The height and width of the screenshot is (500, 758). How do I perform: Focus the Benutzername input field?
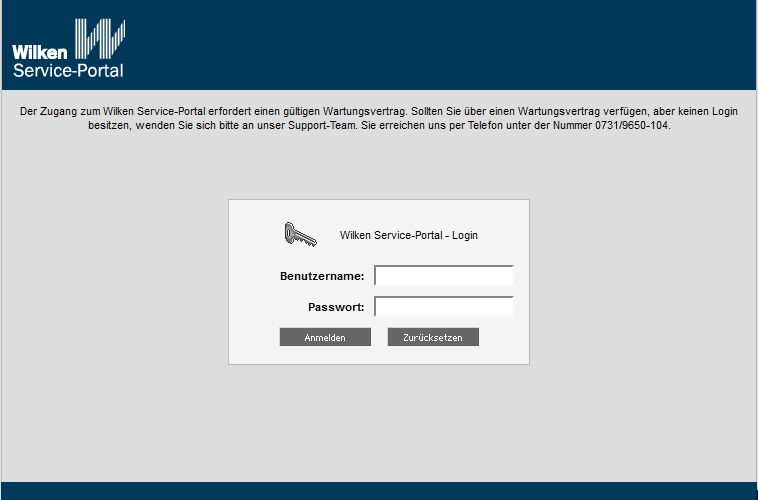click(x=443, y=276)
